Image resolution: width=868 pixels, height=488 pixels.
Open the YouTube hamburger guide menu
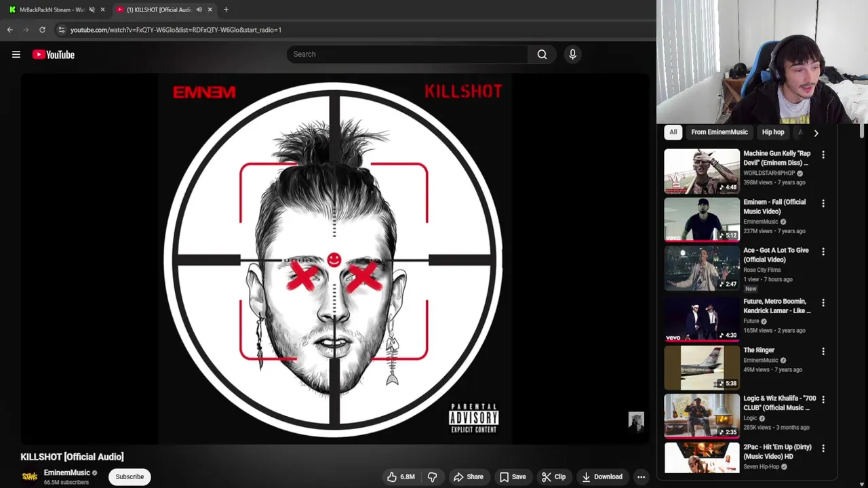pos(16,54)
